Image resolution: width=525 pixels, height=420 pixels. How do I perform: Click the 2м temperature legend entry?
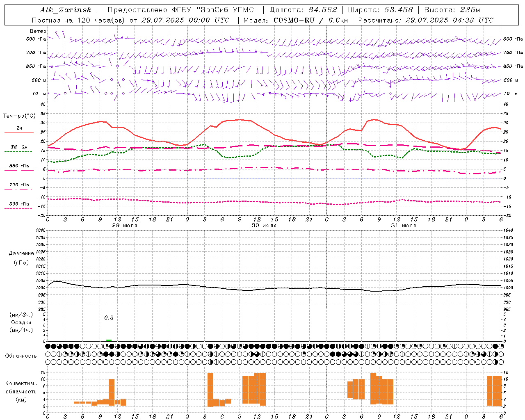[x=19, y=128]
